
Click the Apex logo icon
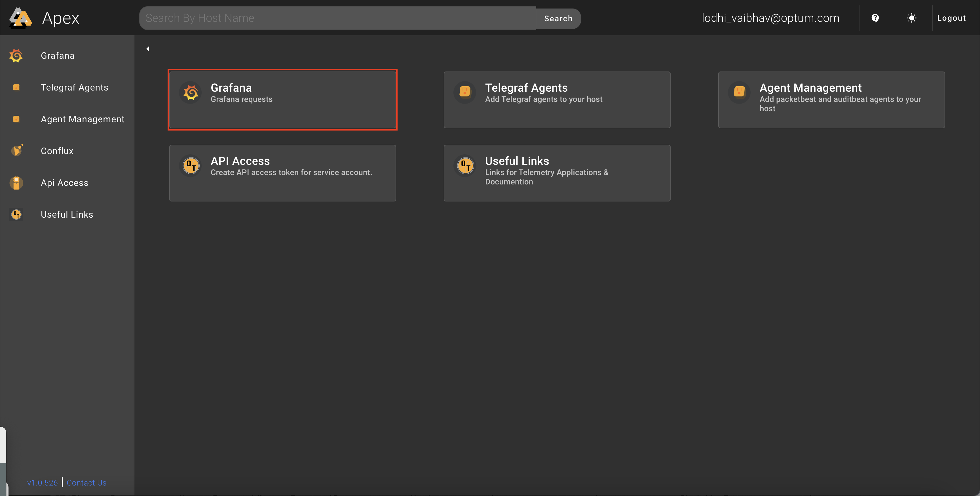20,18
